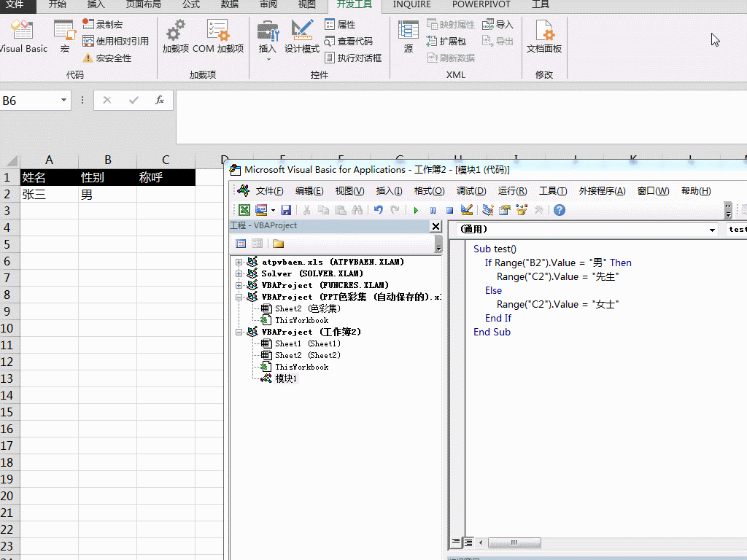The image size is (747, 560).
Task: Open the Insert UserForm dropdown arrow
Action: 273,210
